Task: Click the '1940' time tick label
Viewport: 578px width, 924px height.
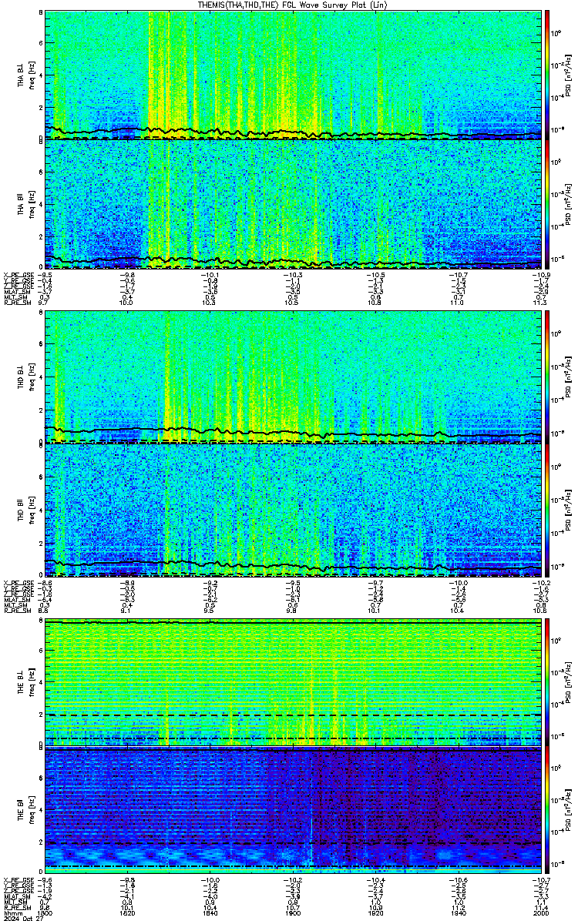Action: pos(459,912)
